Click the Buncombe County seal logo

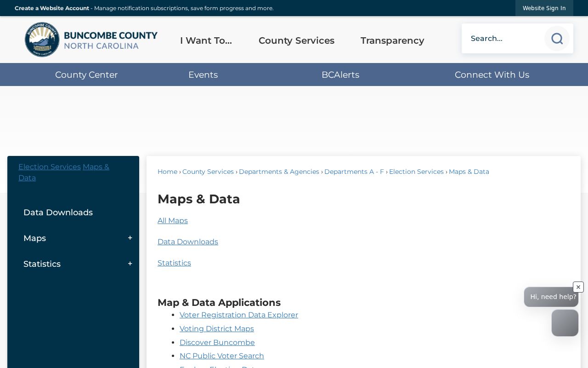pyautogui.click(x=42, y=40)
